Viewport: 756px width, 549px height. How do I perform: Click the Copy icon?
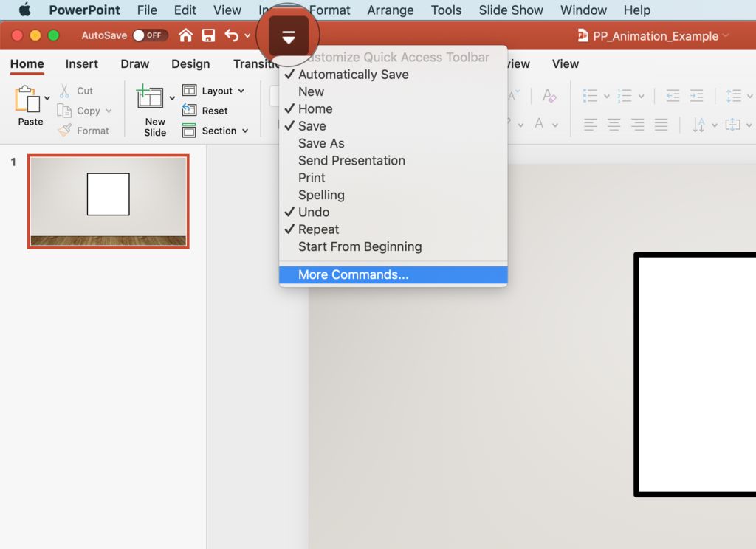64,111
